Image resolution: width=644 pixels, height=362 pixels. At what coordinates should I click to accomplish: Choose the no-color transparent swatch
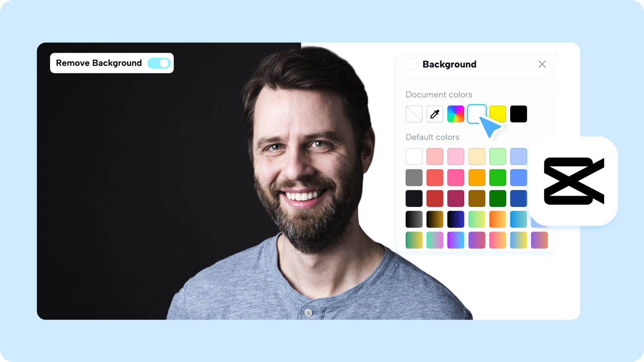(x=414, y=114)
